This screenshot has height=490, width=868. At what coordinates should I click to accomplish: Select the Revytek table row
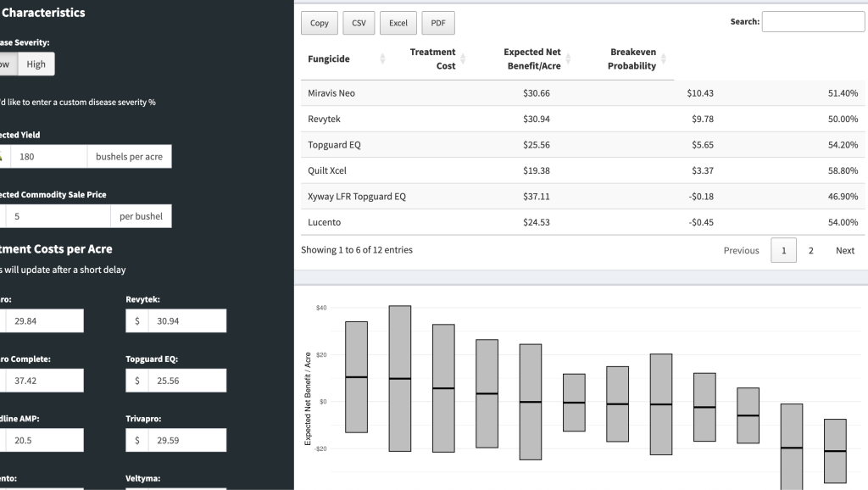coord(583,119)
